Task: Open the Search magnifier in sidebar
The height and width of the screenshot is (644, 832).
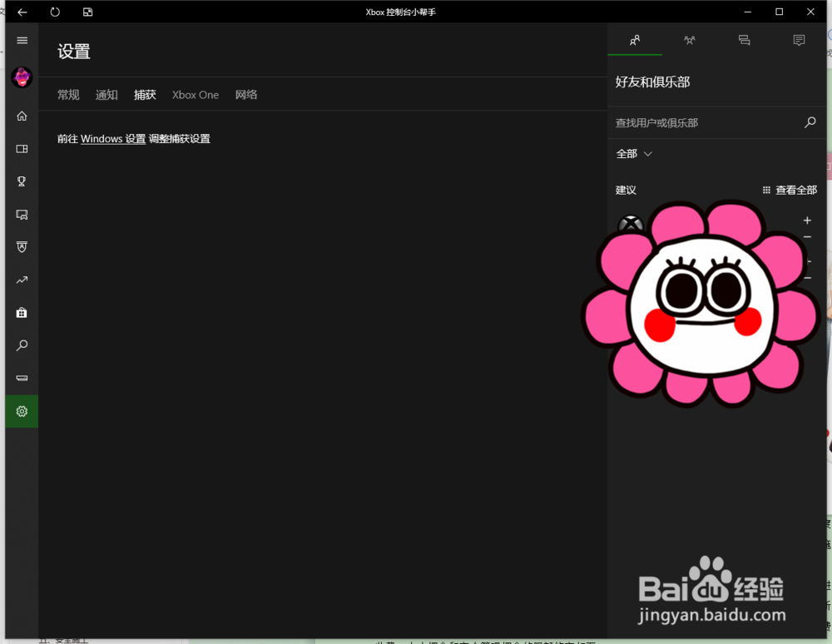Action: 22,345
